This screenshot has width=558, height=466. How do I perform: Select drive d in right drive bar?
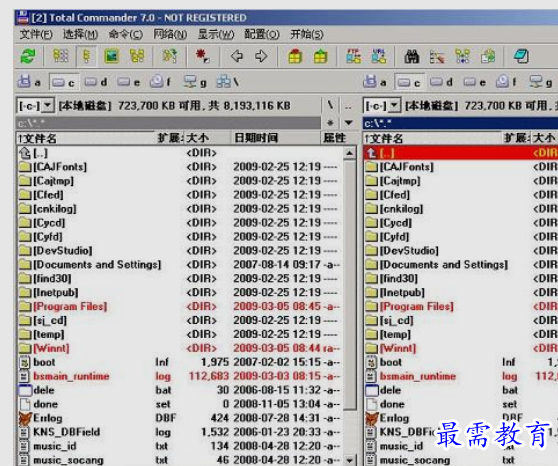(x=442, y=82)
